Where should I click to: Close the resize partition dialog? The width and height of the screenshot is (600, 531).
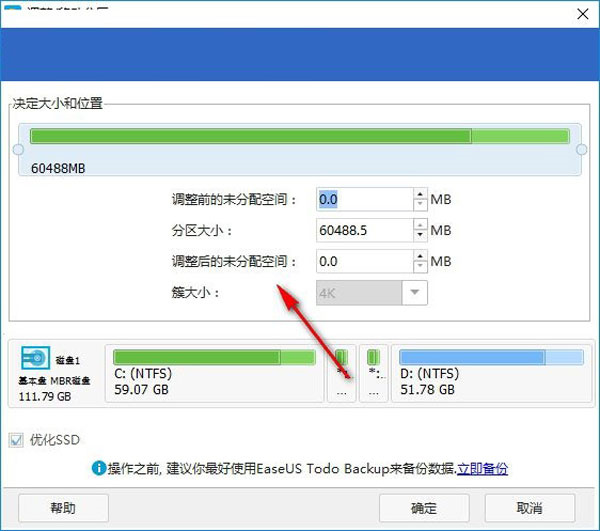click(582, 14)
